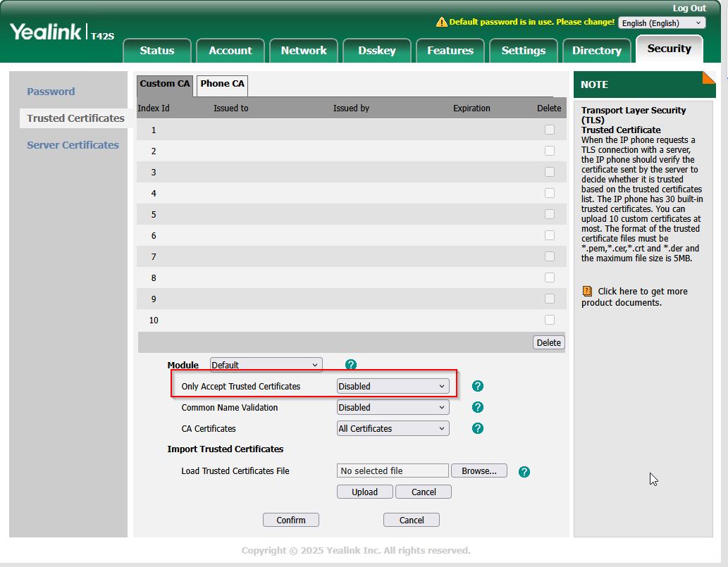Open the English language selector
728x567 pixels.
tap(661, 23)
